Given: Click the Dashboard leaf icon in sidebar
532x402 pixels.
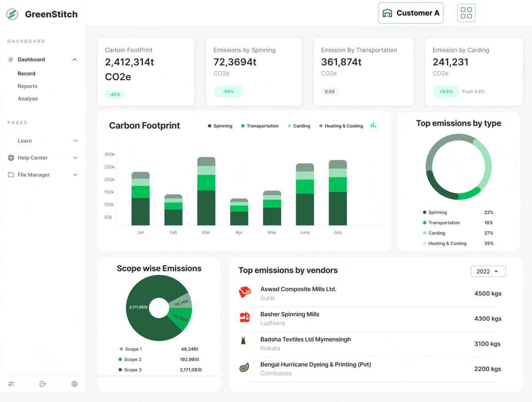Looking at the screenshot, I should (x=11, y=59).
